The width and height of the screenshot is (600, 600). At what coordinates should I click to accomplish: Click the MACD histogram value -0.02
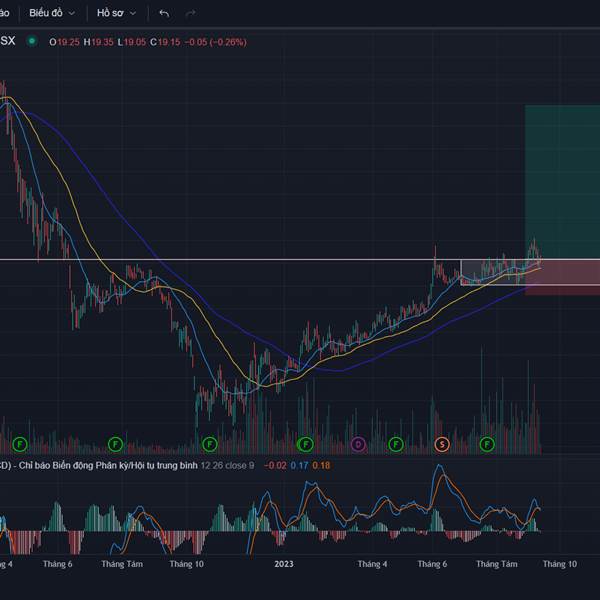275,465
